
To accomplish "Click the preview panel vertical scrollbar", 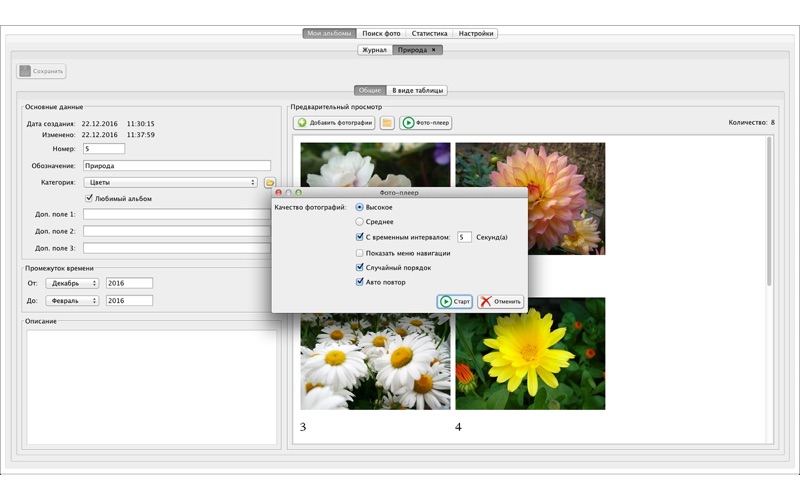I will click(769, 211).
